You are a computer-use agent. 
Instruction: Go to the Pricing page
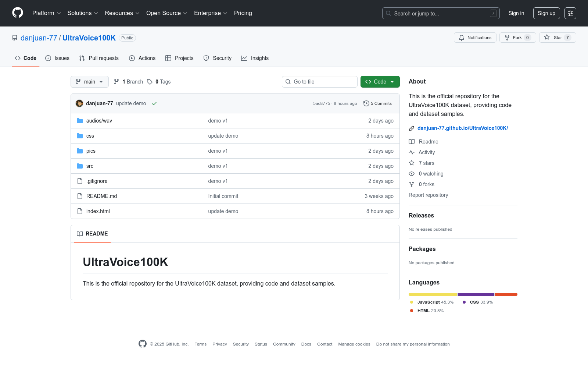point(243,13)
